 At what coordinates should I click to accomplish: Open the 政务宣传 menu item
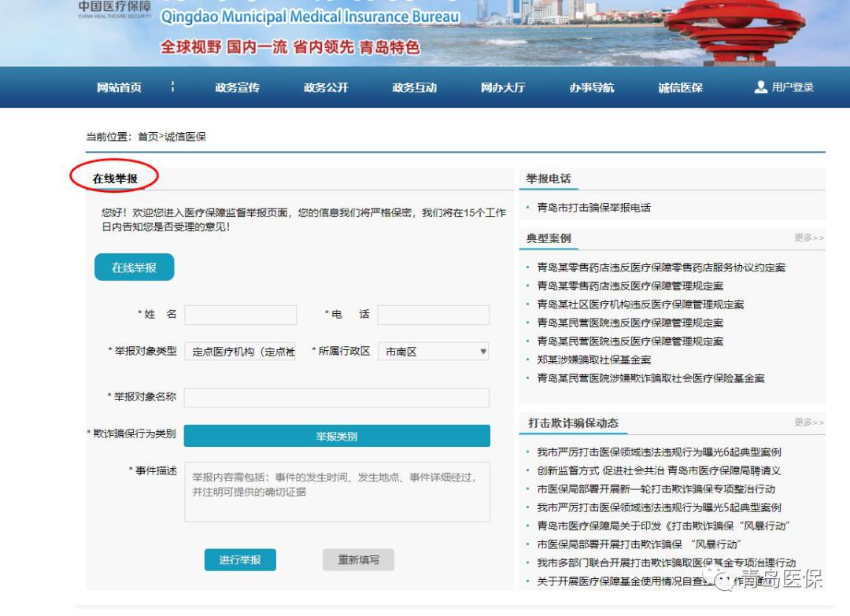[x=237, y=88]
